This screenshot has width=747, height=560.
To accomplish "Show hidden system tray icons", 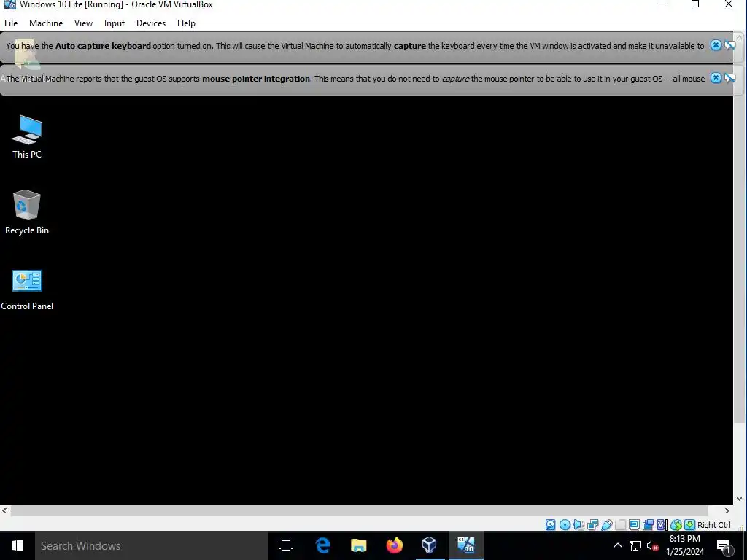I will (617, 545).
